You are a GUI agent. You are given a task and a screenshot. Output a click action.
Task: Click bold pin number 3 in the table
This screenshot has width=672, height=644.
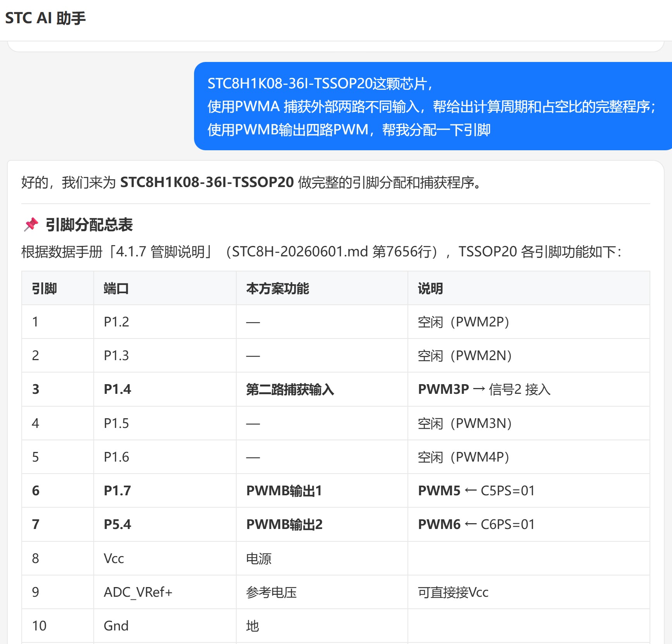pyautogui.click(x=58, y=389)
